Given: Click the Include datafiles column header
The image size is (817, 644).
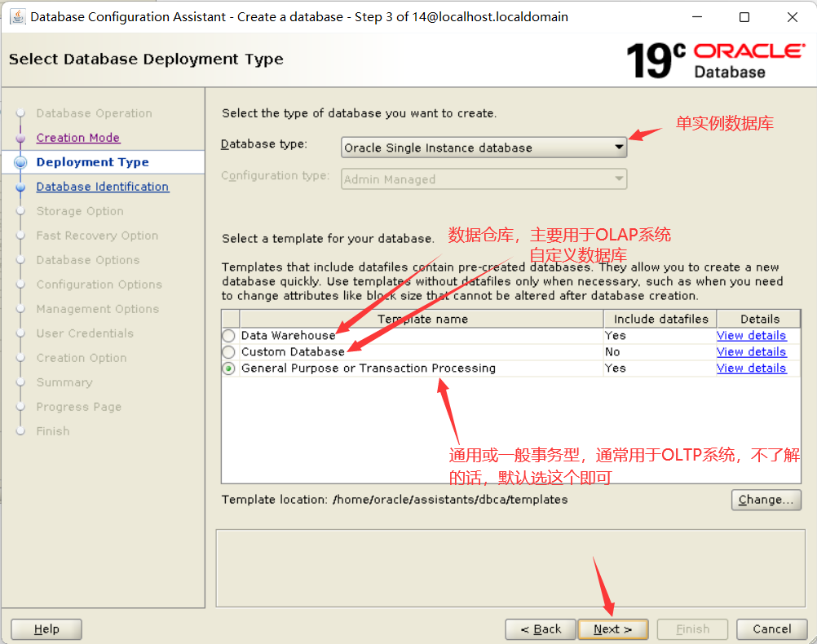Looking at the screenshot, I should point(660,319).
